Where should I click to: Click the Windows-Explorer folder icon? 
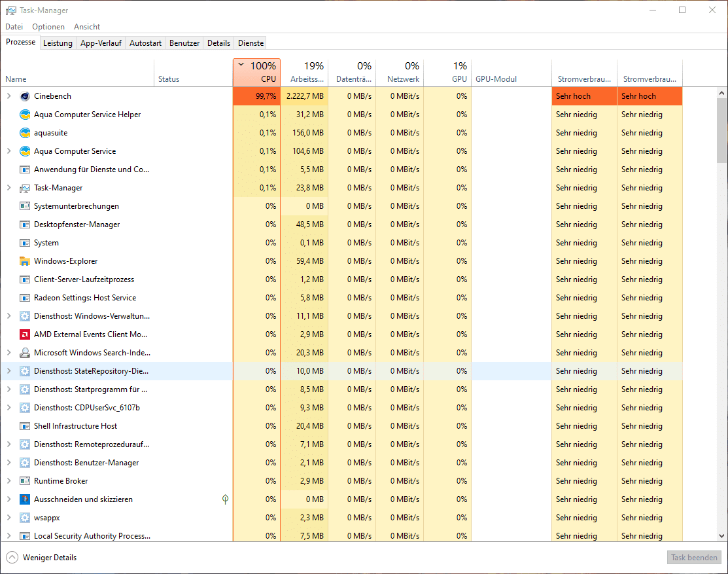(x=25, y=261)
